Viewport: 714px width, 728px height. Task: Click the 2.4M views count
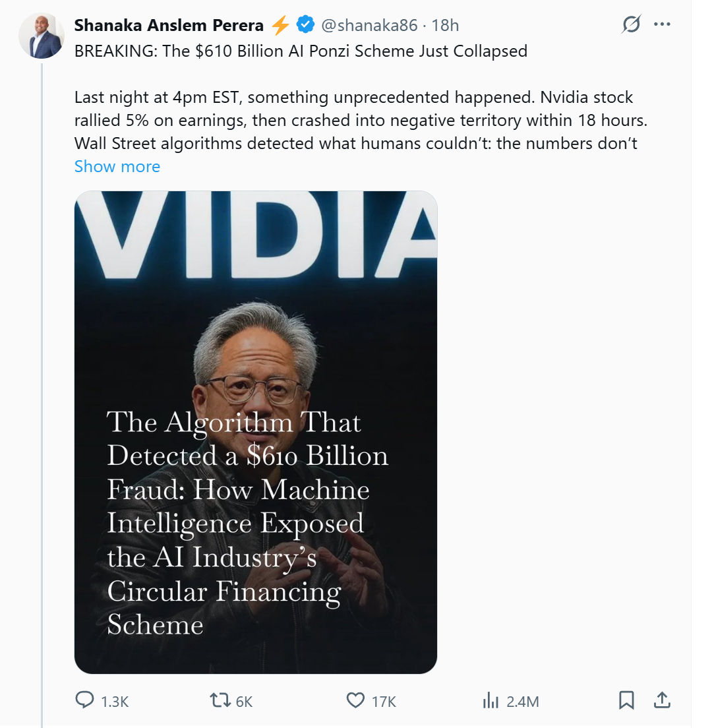pyautogui.click(x=523, y=702)
